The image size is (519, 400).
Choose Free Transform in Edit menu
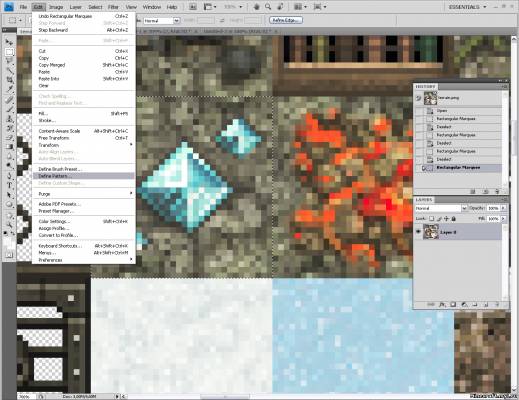(84, 138)
